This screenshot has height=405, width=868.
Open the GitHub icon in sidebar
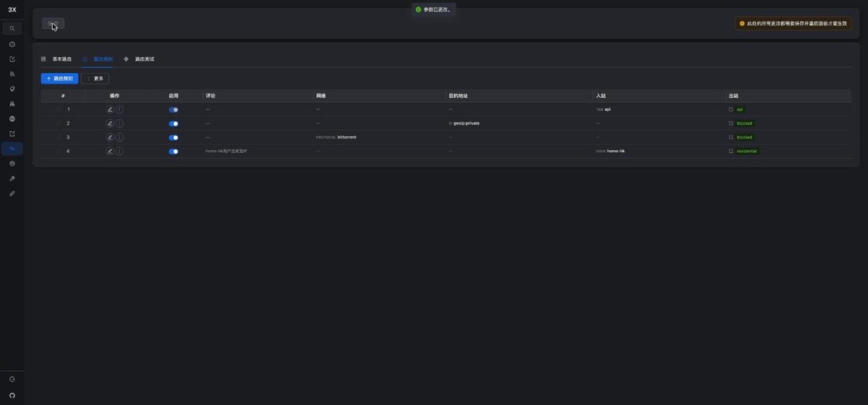(x=12, y=396)
